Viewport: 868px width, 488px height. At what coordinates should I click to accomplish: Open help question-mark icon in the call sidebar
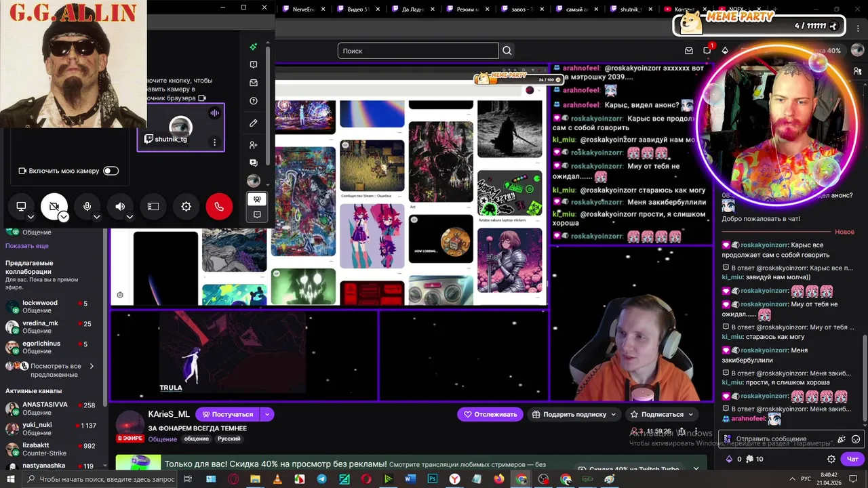point(254,101)
